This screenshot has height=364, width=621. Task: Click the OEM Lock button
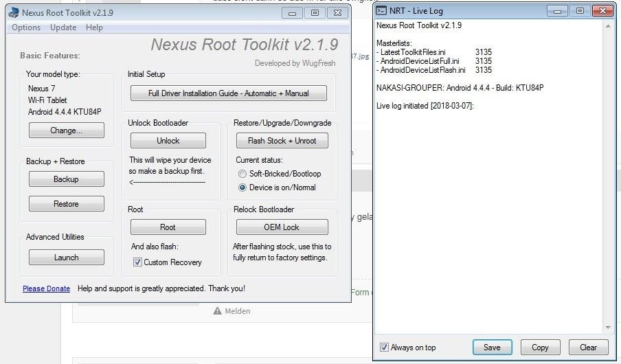coord(282,227)
